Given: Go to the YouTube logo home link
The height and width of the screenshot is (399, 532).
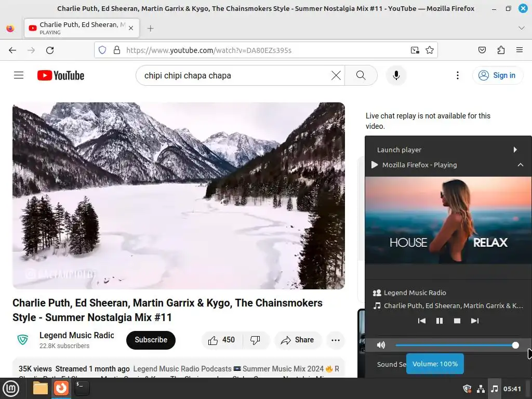Looking at the screenshot, I should coord(61,75).
